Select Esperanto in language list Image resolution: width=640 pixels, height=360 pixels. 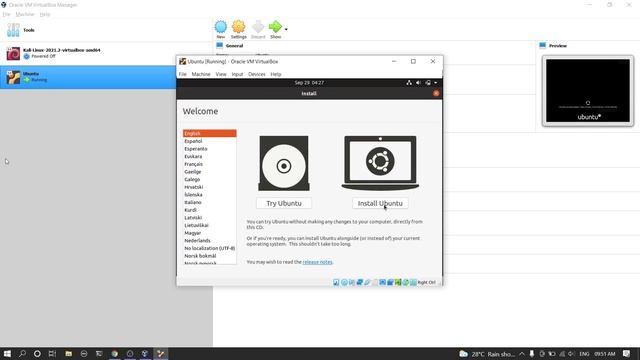click(x=209, y=149)
